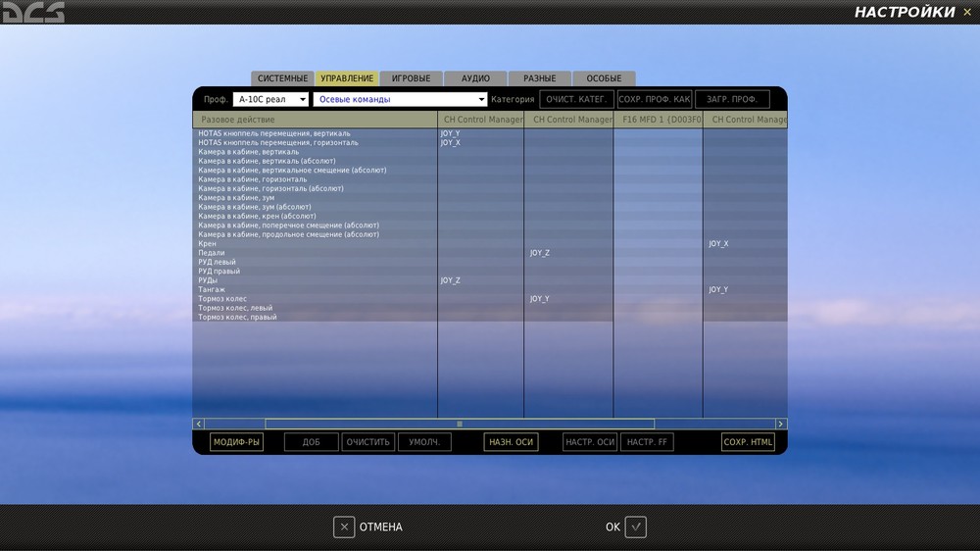980x551 pixels.
Task: Click the СОХР. ПРОФ. КАК button
Action: point(655,99)
